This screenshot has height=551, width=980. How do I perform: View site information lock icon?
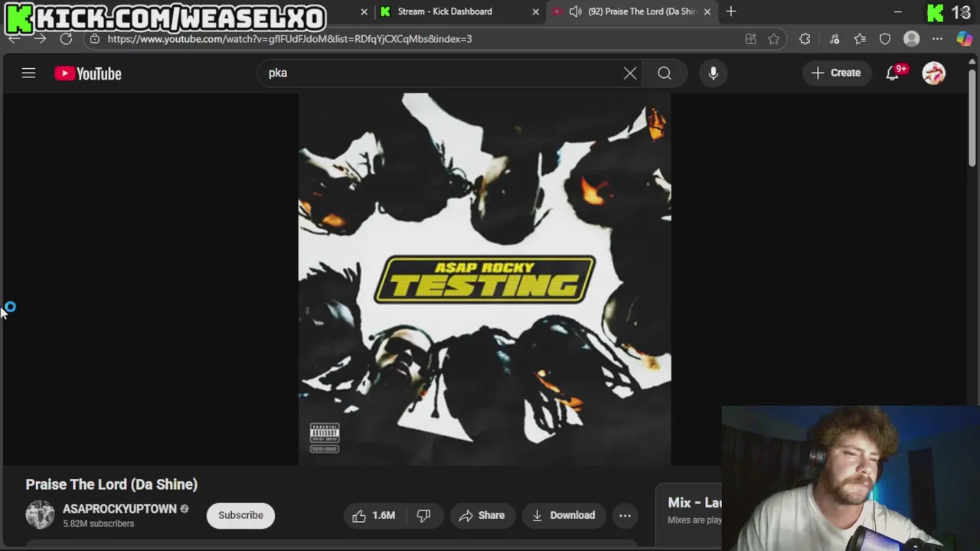coord(94,38)
